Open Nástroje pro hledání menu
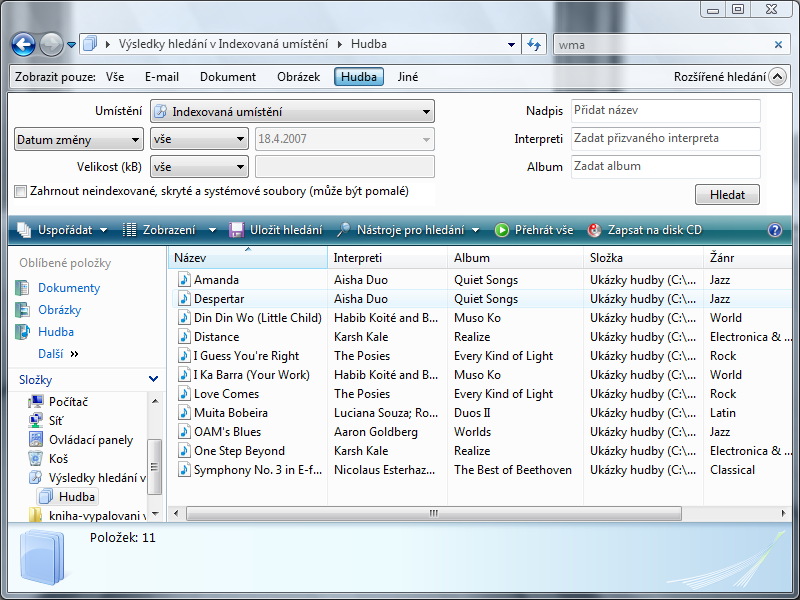Image resolution: width=800 pixels, height=600 pixels. point(408,230)
